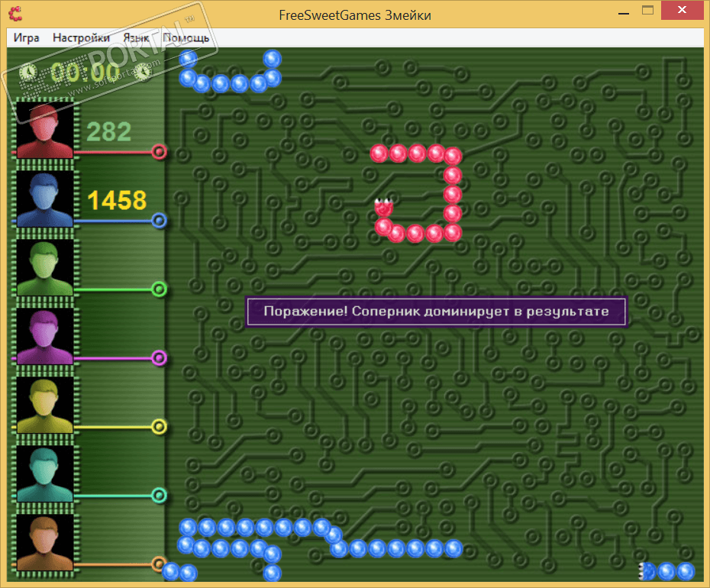Open the Игра menu
This screenshot has width=710, height=588.
tap(26, 37)
